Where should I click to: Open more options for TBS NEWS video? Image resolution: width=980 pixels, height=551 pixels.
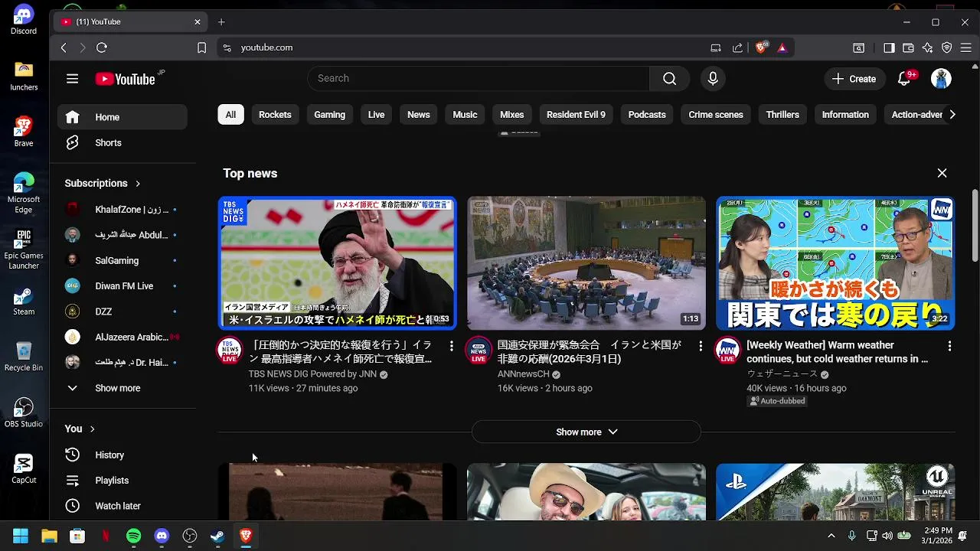pos(452,346)
